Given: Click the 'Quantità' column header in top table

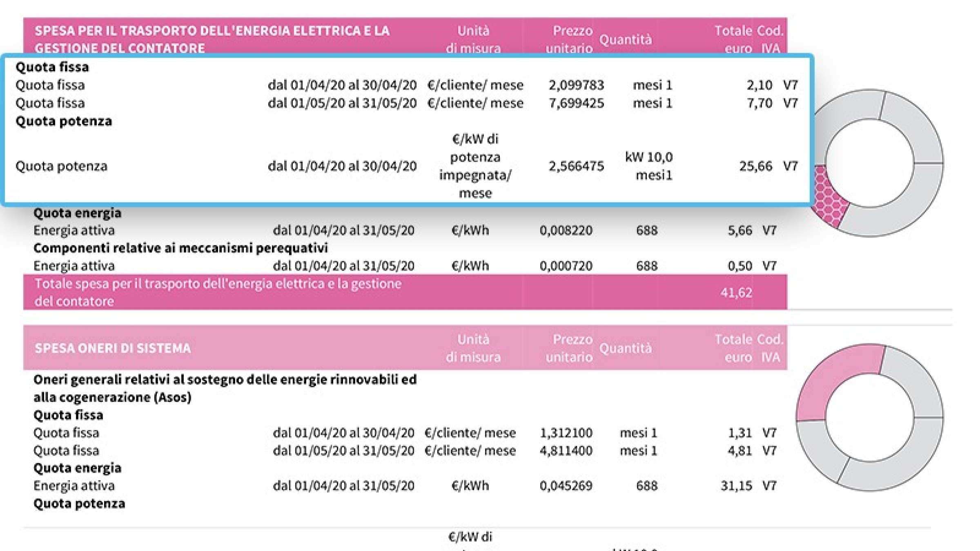Looking at the screenshot, I should [x=625, y=40].
